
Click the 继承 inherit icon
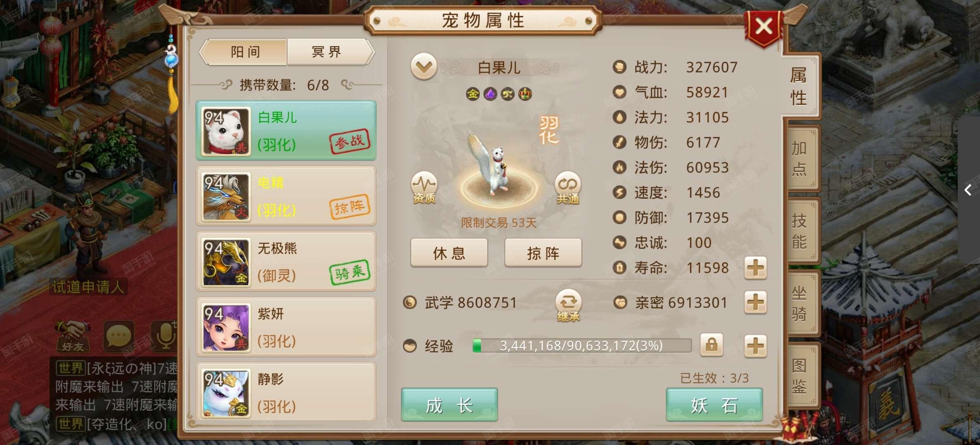[568, 306]
